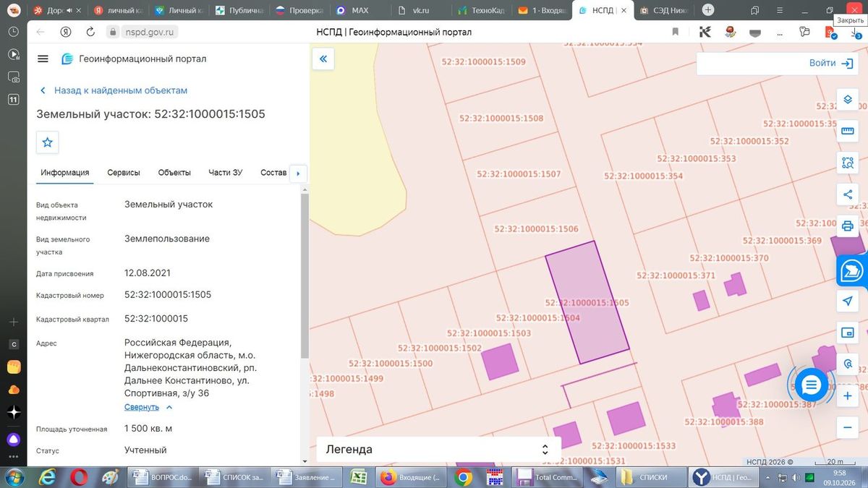Switch to the Сервисы tab
Viewport: 868px width, 488px height.
[x=124, y=173]
